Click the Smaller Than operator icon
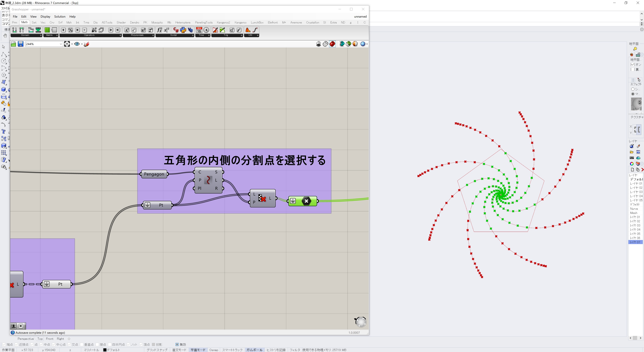This screenshot has width=644, height=352. point(118,30)
